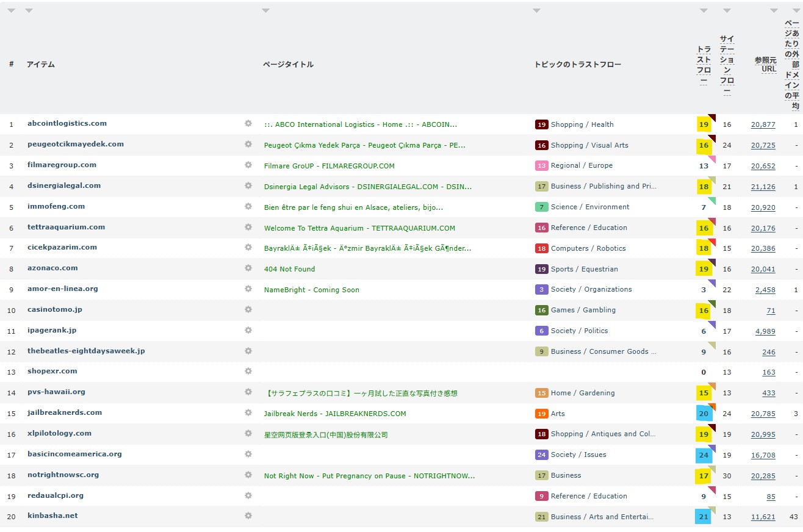The image size is (803, 532).
Task: Open gear options for dsinergialegal.com
Action: click(248, 185)
